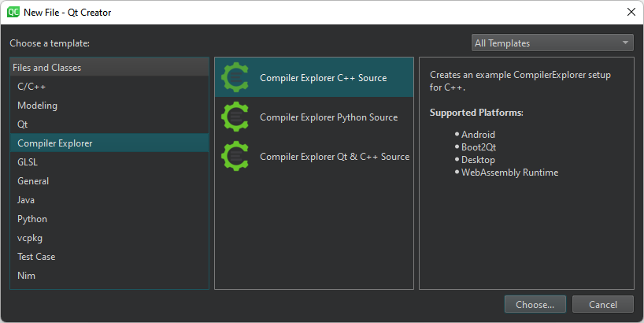Select the vcpkg category
Image resolution: width=644 pixels, height=323 pixels.
[x=30, y=238]
